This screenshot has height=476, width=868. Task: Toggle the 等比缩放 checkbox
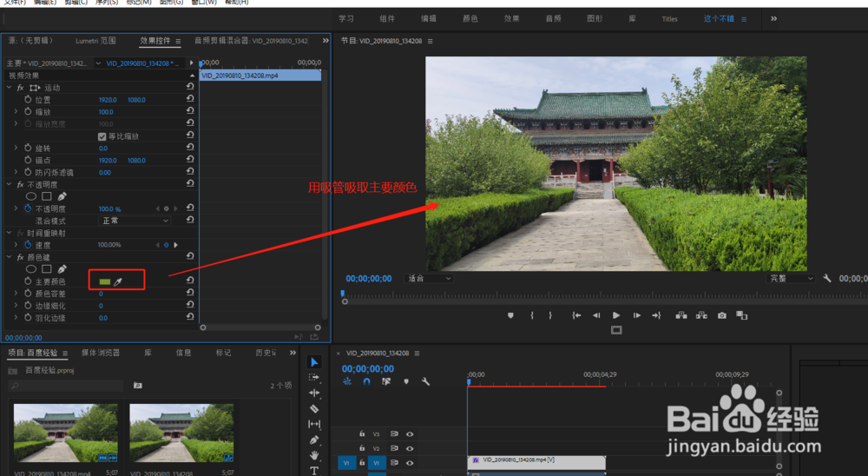click(x=102, y=136)
